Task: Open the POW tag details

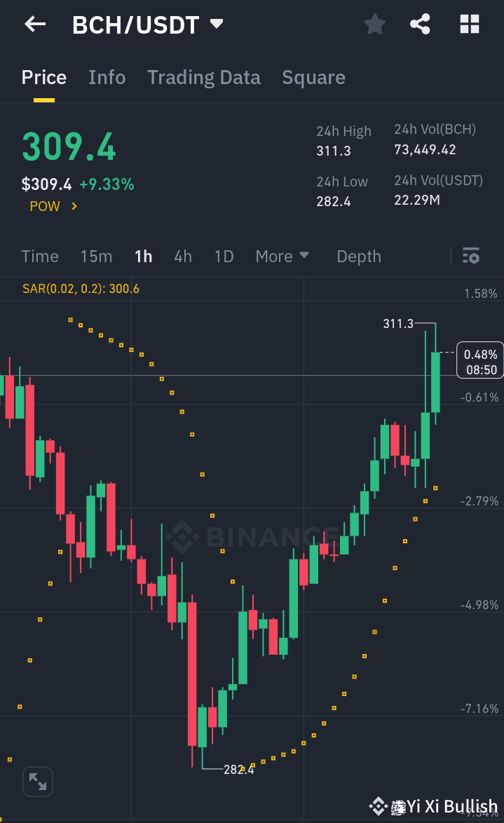Action: (x=53, y=206)
